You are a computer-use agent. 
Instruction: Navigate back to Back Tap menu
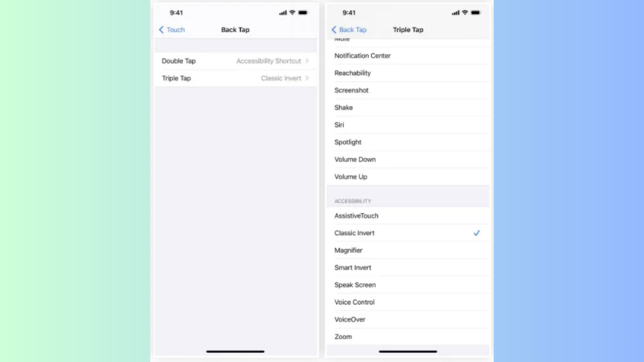(348, 29)
